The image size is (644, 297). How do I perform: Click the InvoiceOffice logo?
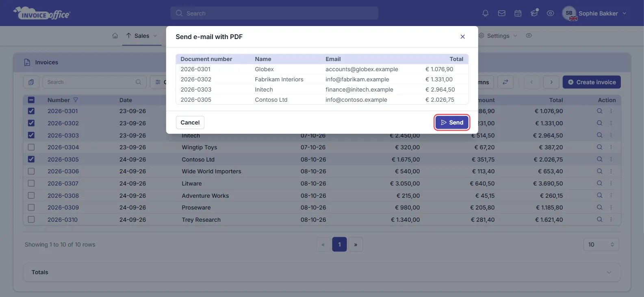(x=41, y=13)
